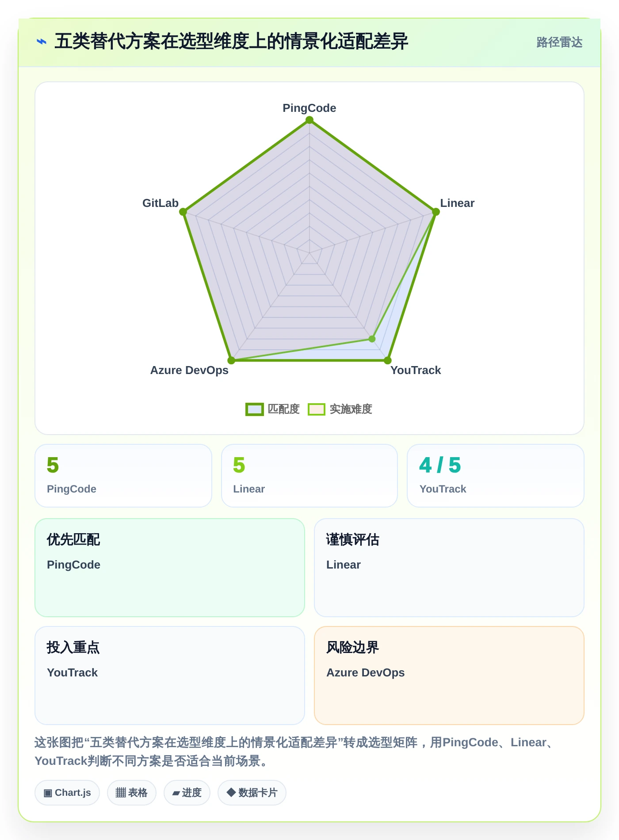Click the GitLab data point on radar
The height and width of the screenshot is (840, 619).
(183, 212)
